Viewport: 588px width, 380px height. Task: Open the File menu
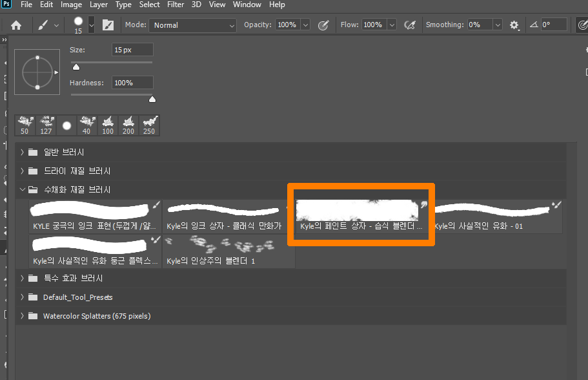(26, 5)
